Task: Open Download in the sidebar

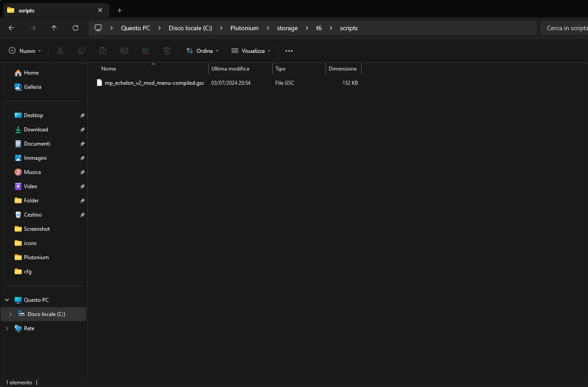Action: 43,130
